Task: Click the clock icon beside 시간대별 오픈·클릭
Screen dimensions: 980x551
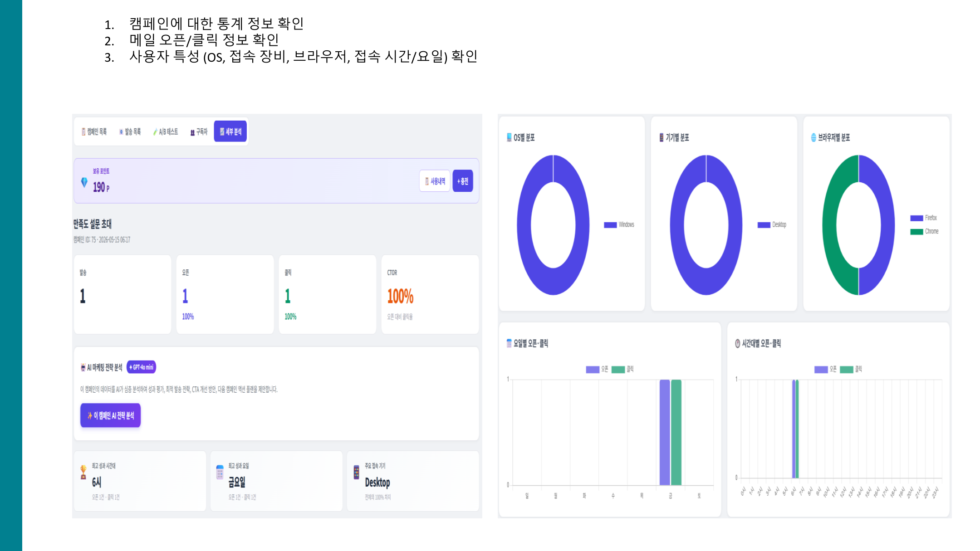Action: tap(738, 343)
